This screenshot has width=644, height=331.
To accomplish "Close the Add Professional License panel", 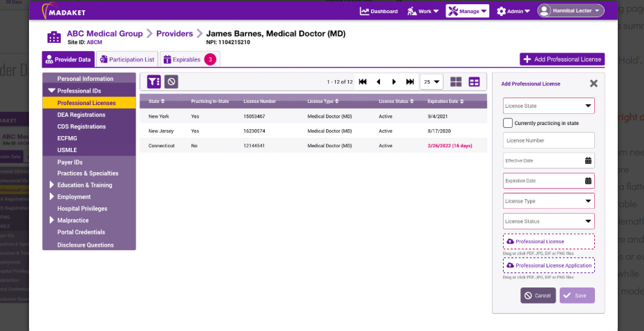I will [594, 84].
